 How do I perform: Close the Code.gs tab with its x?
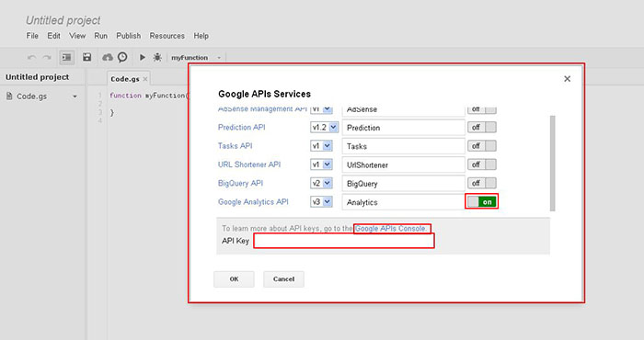145,79
